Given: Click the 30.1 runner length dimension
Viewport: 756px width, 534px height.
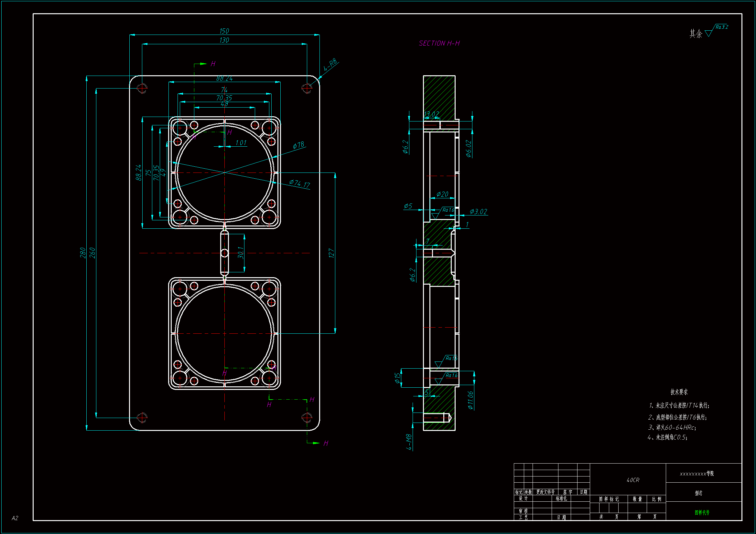Looking at the screenshot, I should (241, 253).
